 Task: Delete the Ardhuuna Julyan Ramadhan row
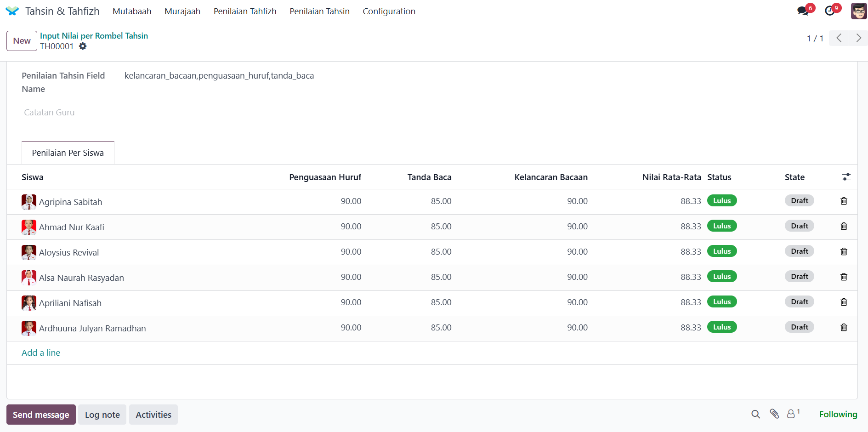click(844, 328)
